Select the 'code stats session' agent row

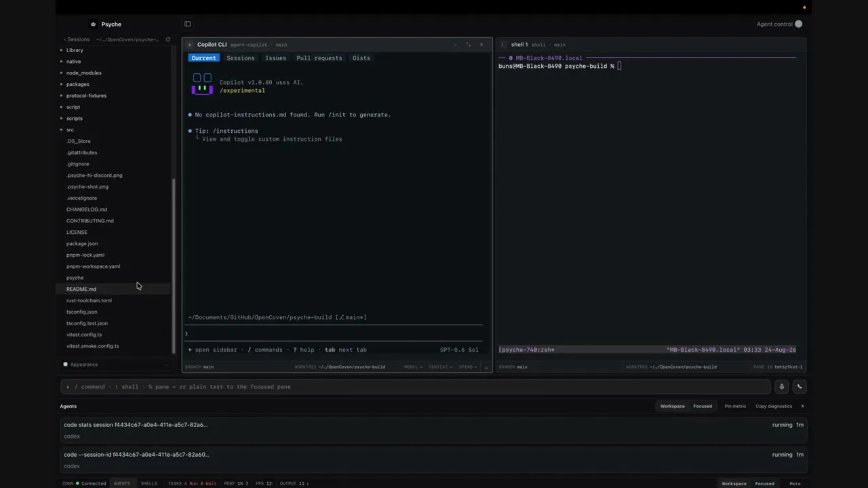[x=433, y=430]
